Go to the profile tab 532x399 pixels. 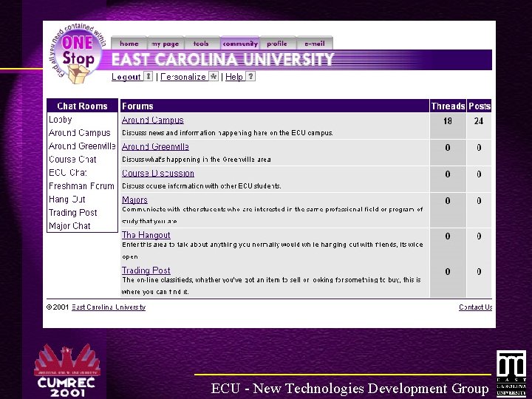tap(277, 44)
